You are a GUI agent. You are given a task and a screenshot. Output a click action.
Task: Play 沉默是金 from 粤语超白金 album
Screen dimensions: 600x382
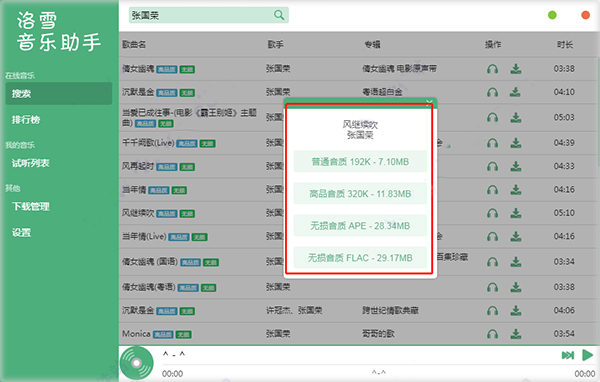point(492,92)
